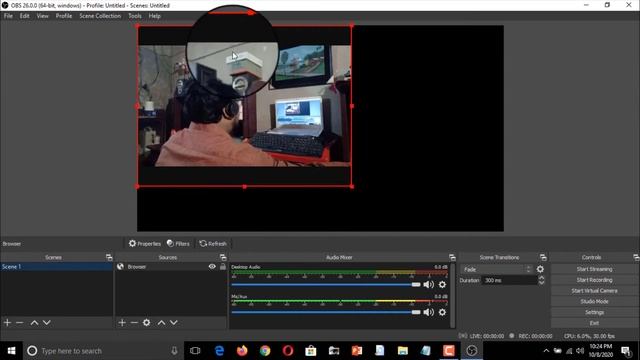Image resolution: width=640 pixels, height=360 pixels.
Task: Add a new source with plus icon
Action: (x=122, y=322)
